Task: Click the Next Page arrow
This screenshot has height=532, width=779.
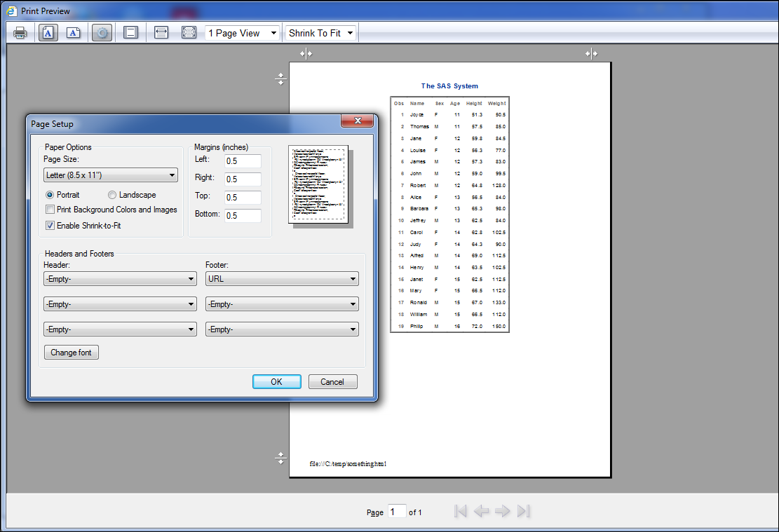Action: [503, 511]
